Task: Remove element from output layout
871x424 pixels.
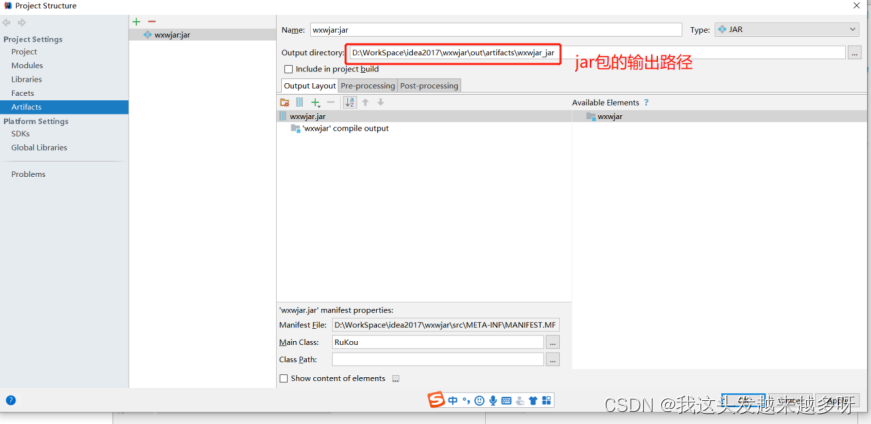Action: (331, 102)
